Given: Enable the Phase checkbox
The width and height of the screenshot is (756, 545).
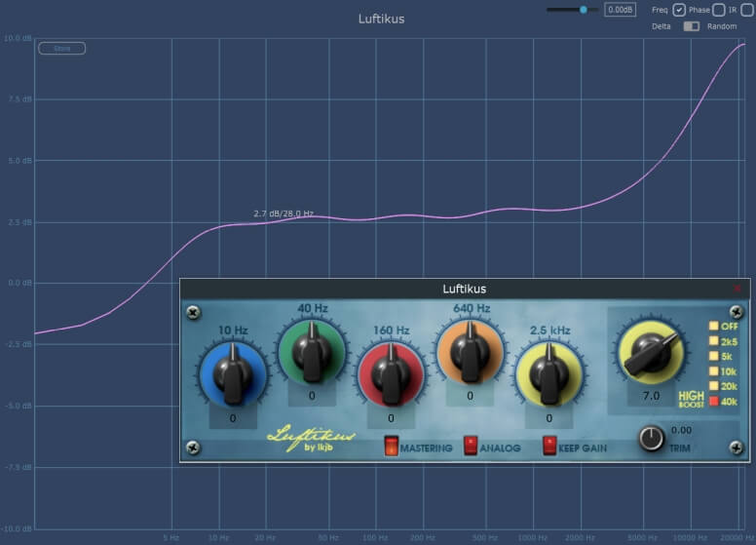Looking at the screenshot, I should pos(718,10).
